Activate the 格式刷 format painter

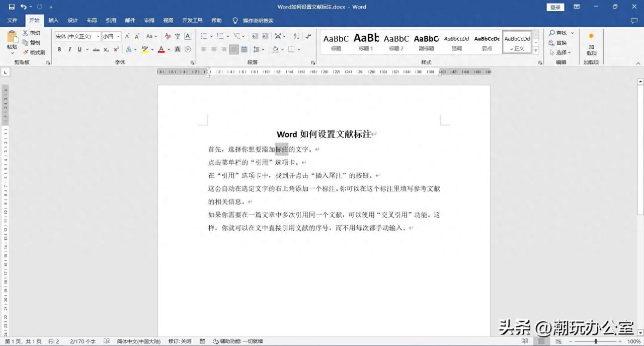click(34, 52)
